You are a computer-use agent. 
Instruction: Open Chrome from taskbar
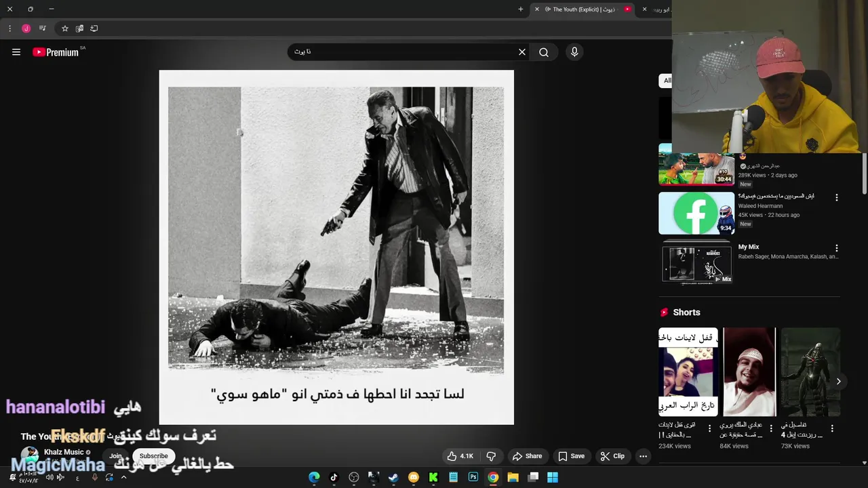tap(493, 477)
